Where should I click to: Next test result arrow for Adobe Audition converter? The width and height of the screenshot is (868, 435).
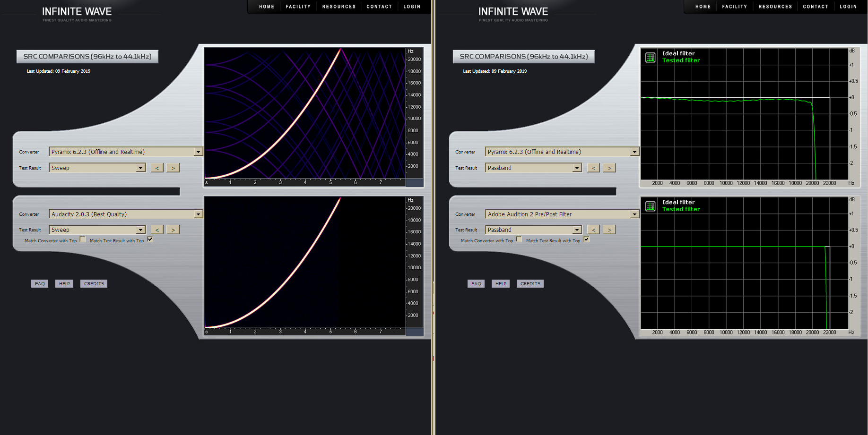pos(609,230)
